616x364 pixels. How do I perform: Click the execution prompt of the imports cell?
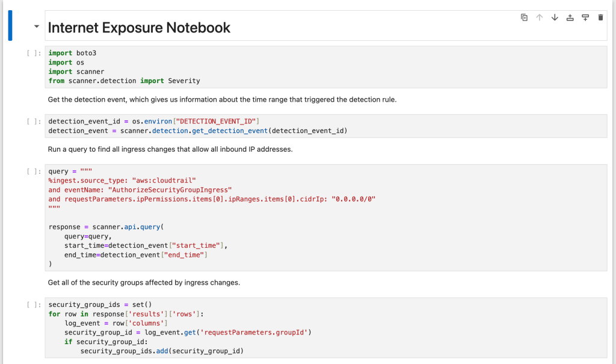tap(34, 53)
